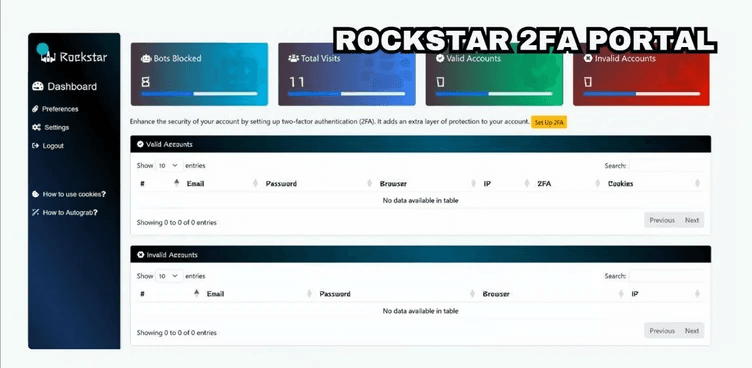Click the Valid Accounts card progress bar

tap(494, 94)
